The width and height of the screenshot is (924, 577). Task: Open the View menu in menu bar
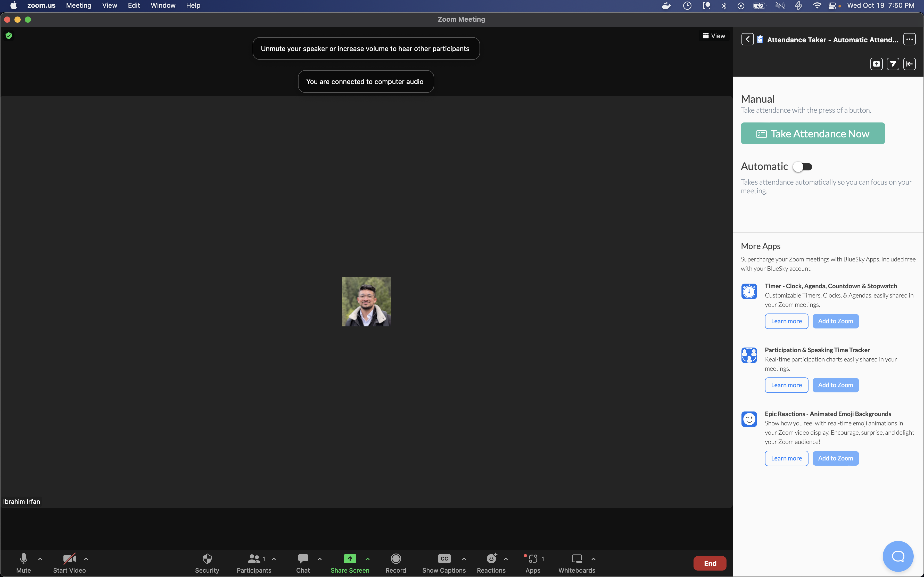tap(110, 5)
